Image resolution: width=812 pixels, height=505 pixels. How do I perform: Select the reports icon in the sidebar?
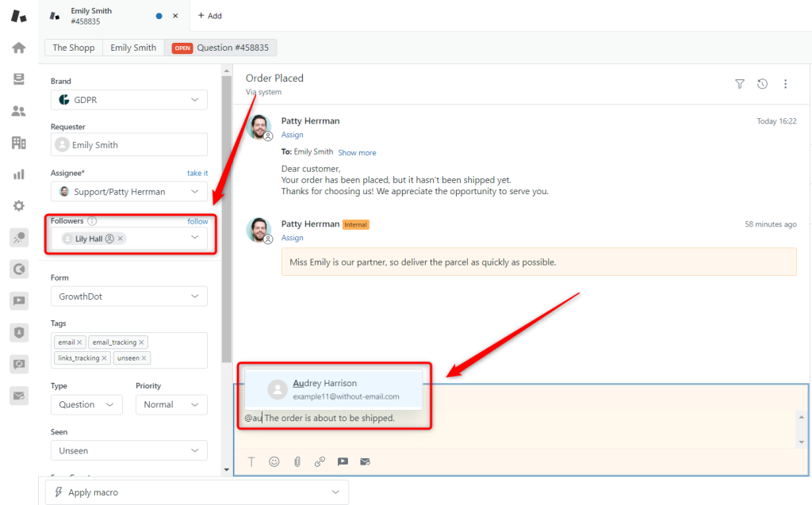[x=17, y=174]
